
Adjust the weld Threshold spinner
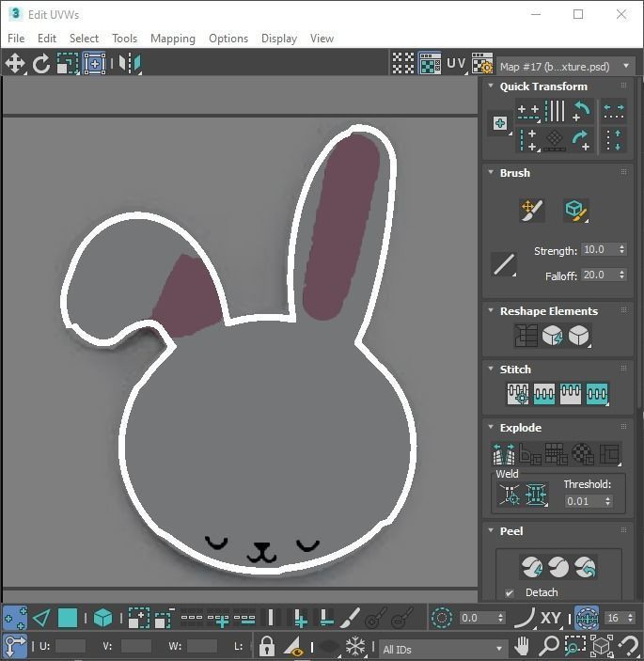(607, 501)
